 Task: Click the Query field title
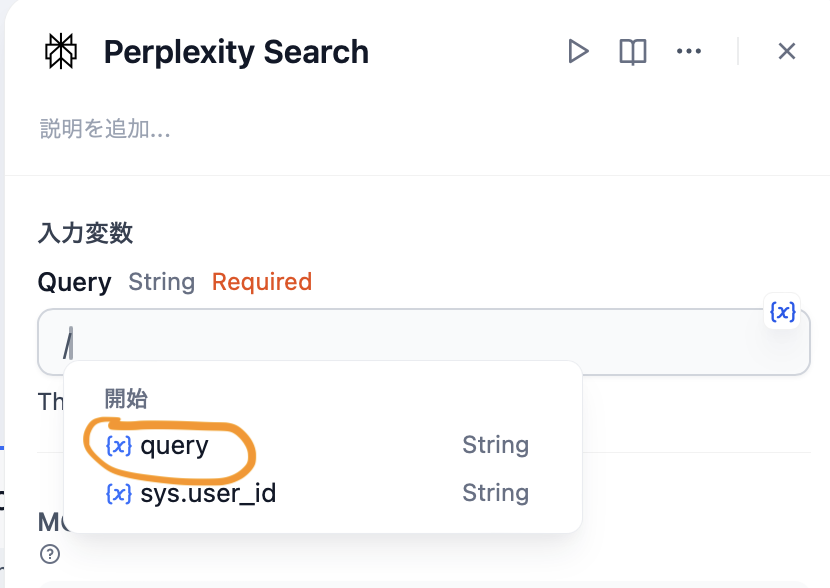coord(74,282)
